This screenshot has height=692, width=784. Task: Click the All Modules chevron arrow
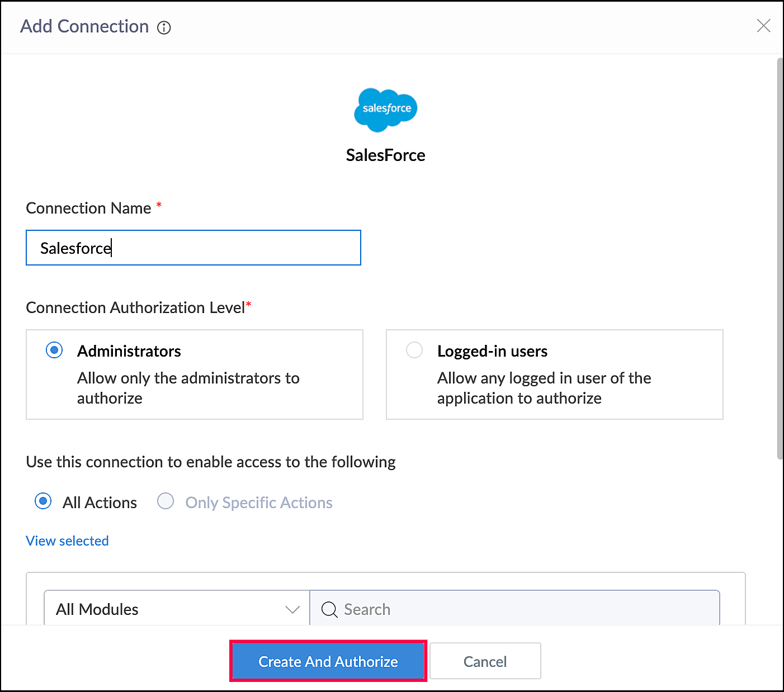click(x=292, y=609)
